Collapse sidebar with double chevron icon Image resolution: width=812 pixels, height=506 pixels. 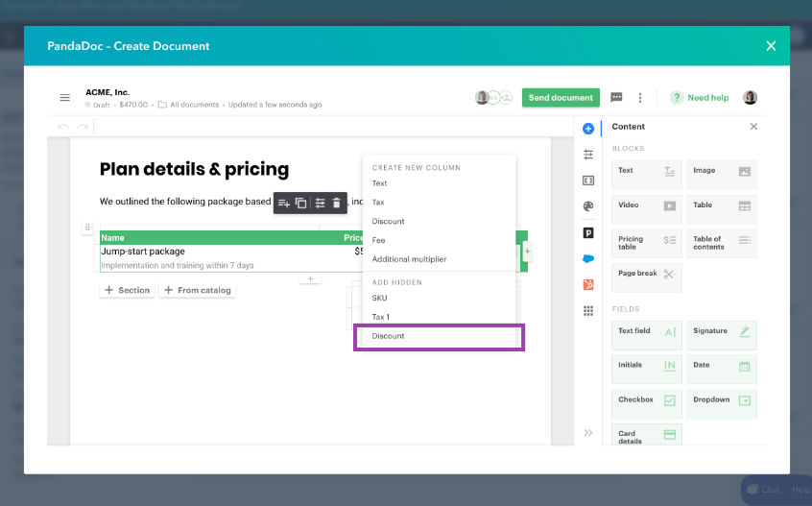[x=588, y=432]
